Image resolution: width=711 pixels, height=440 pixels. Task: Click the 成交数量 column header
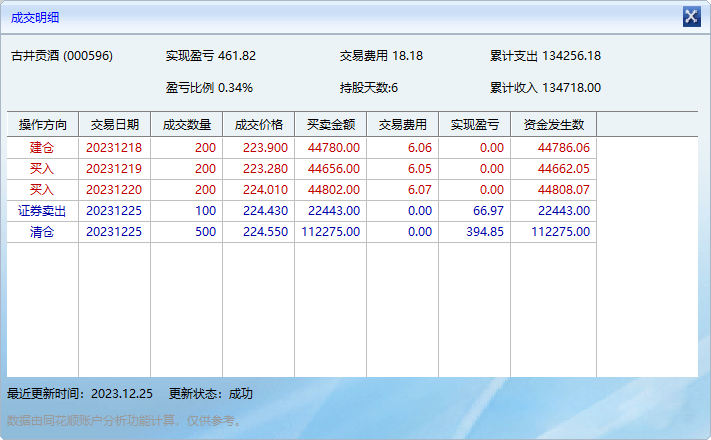point(186,125)
